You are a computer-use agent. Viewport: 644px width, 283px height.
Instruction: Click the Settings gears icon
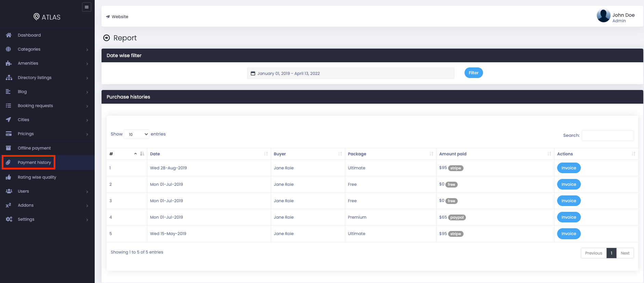(x=9, y=219)
